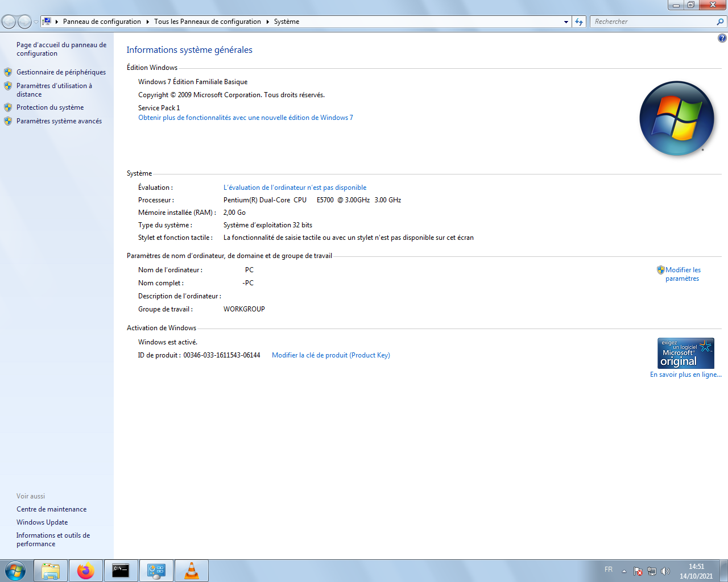Click the Show desktop strip
Viewport: 728px width, 582px height.
coord(723,571)
